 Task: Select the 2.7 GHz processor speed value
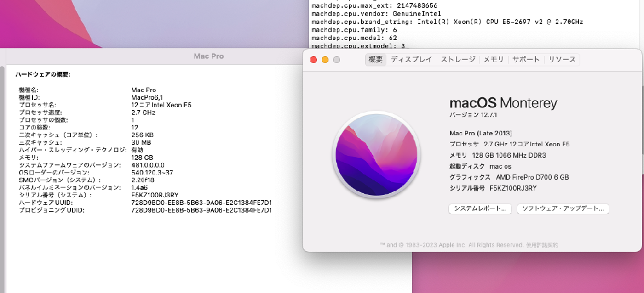144,112
